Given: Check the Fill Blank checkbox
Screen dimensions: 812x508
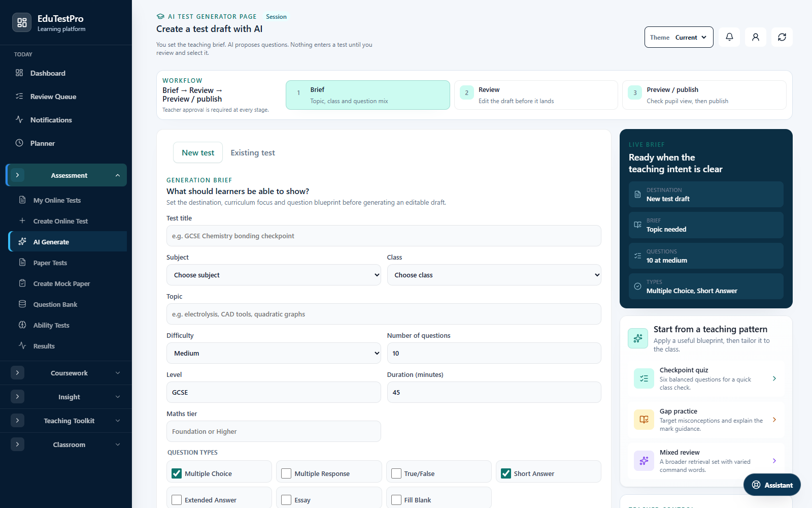Looking at the screenshot, I should [x=396, y=500].
